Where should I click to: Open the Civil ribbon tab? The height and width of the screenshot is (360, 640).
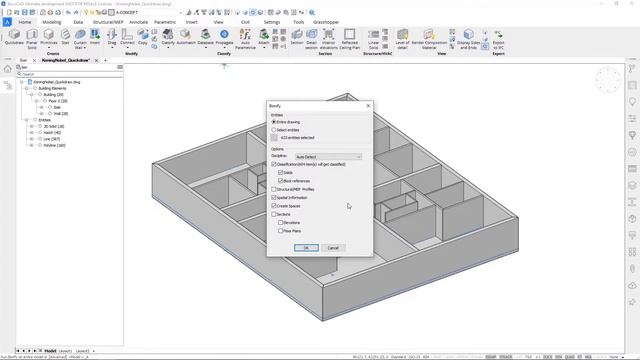pos(245,22)
